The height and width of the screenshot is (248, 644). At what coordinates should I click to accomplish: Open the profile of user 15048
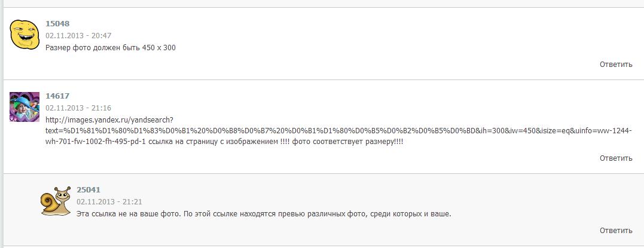[x=57, y=24]
